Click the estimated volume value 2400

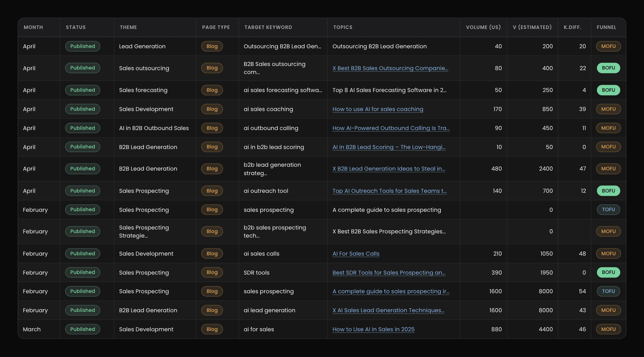click(546, 169)
